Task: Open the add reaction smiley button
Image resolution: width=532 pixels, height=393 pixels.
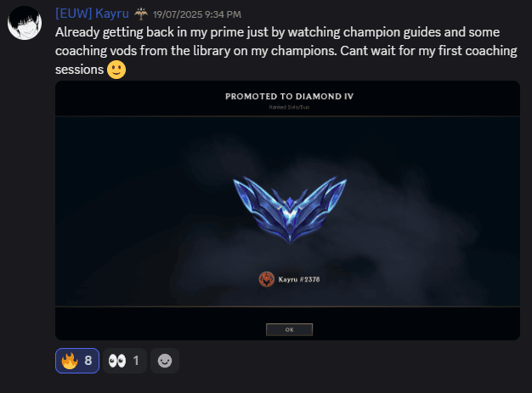Action: coord(165,361)
